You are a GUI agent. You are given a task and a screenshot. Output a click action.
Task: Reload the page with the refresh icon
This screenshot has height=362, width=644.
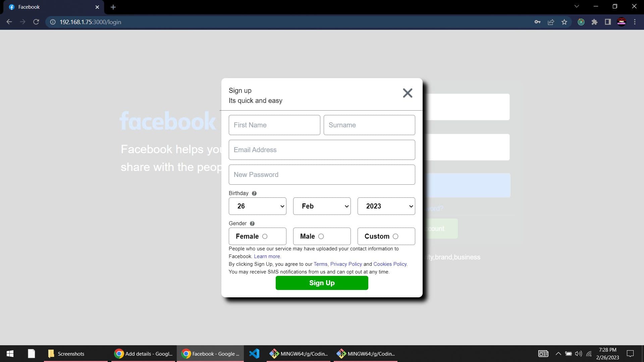36,22
